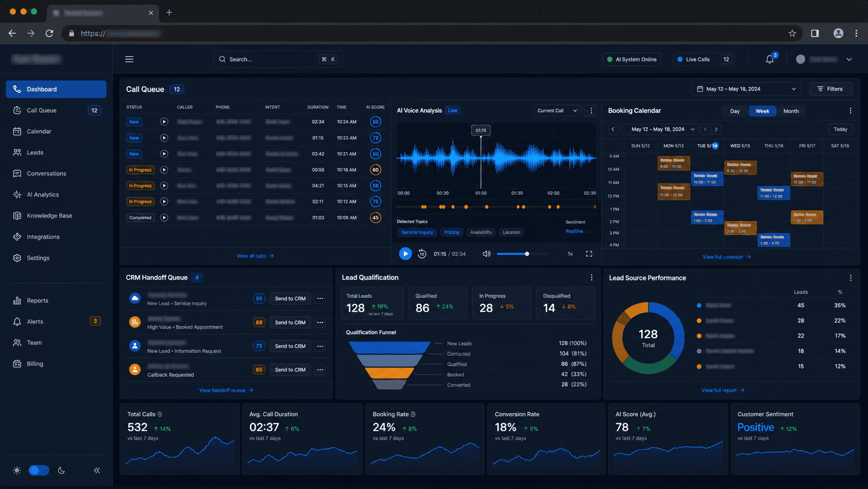
Task: Go to previous week in calendar
Action: [x=613, y=129]
